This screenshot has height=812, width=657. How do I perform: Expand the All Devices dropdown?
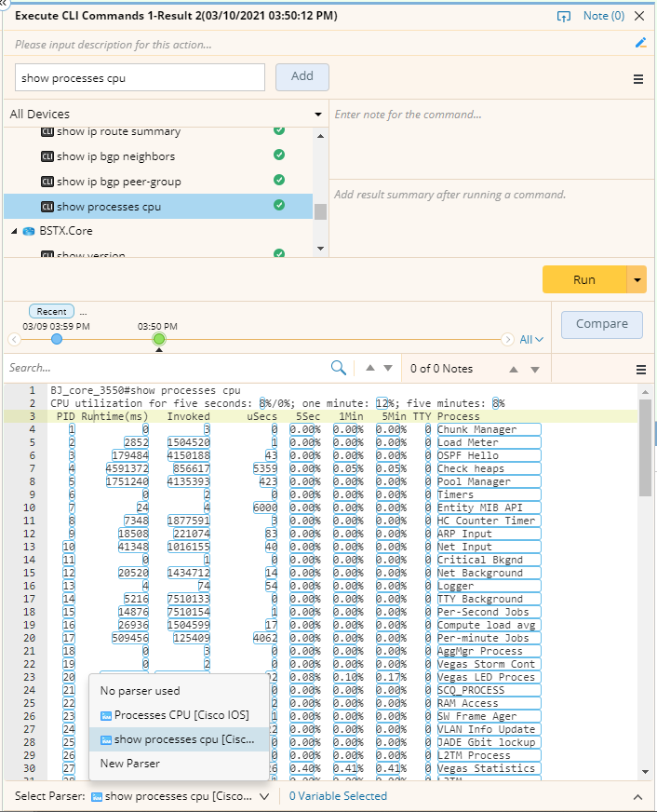317,114
